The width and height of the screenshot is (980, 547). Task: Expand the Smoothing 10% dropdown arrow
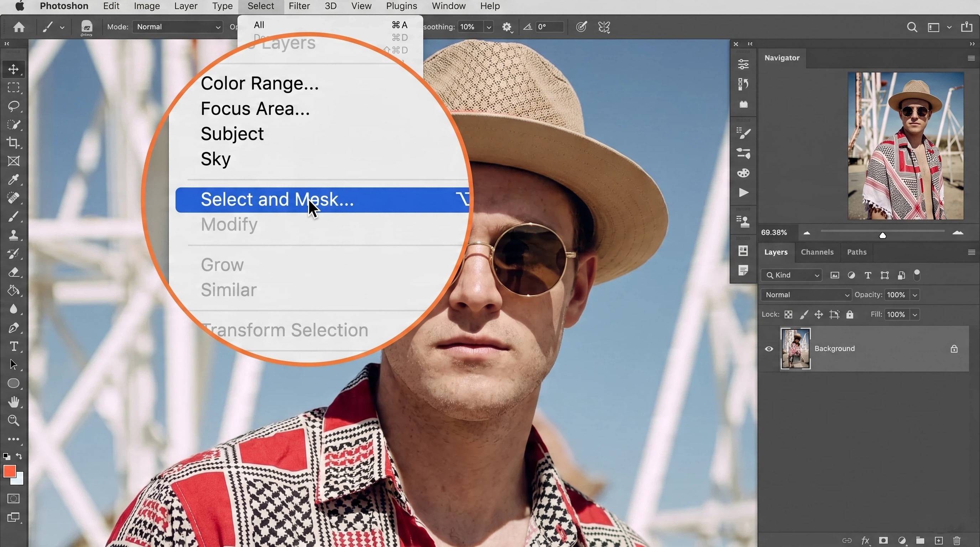[x=489, y=27]
